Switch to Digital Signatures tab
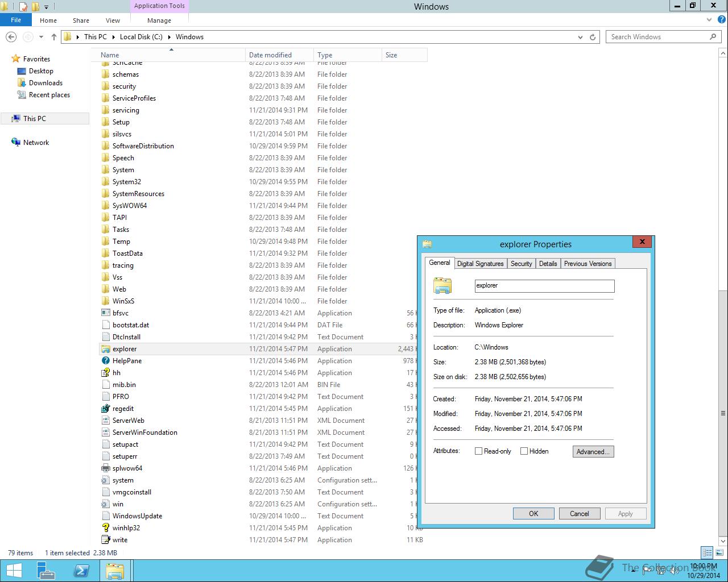The image size is (728, 582). pos(481,264)
